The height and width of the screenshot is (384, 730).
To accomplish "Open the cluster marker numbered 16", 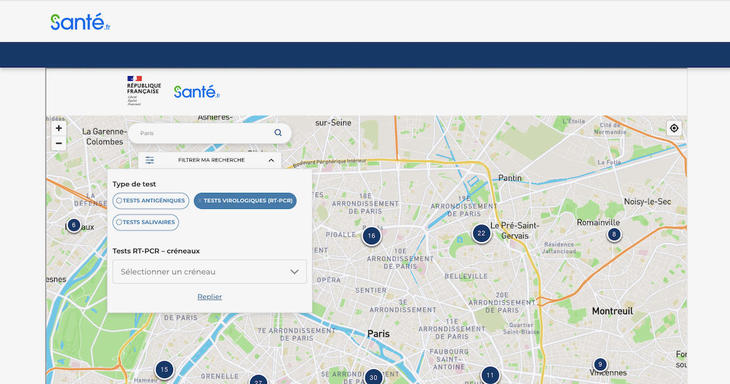I will point(372,236).
